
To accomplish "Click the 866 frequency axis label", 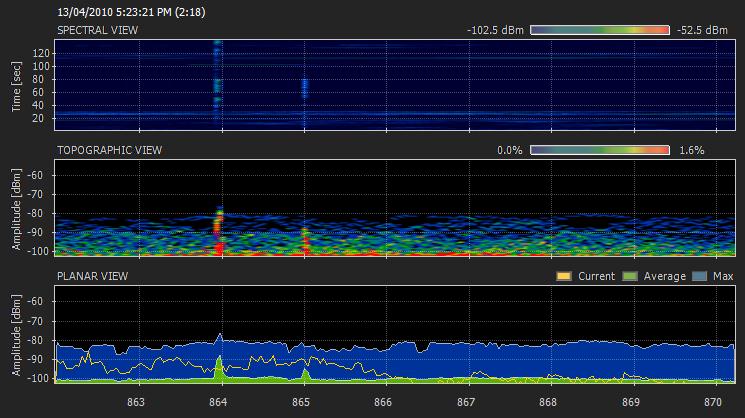I will coord(383,402).
